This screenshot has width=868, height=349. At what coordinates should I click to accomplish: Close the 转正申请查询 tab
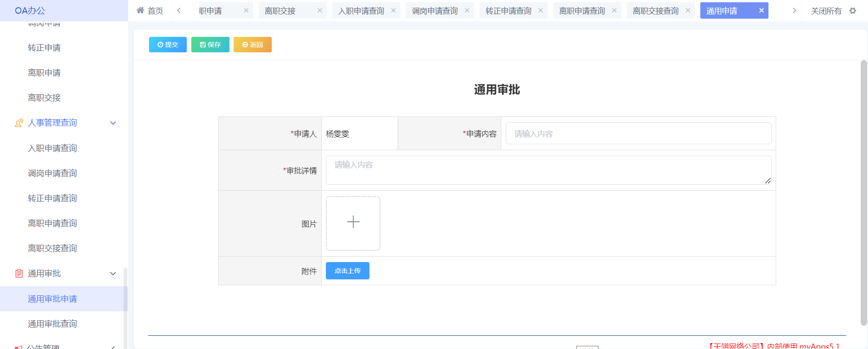(x=540, y=10)
